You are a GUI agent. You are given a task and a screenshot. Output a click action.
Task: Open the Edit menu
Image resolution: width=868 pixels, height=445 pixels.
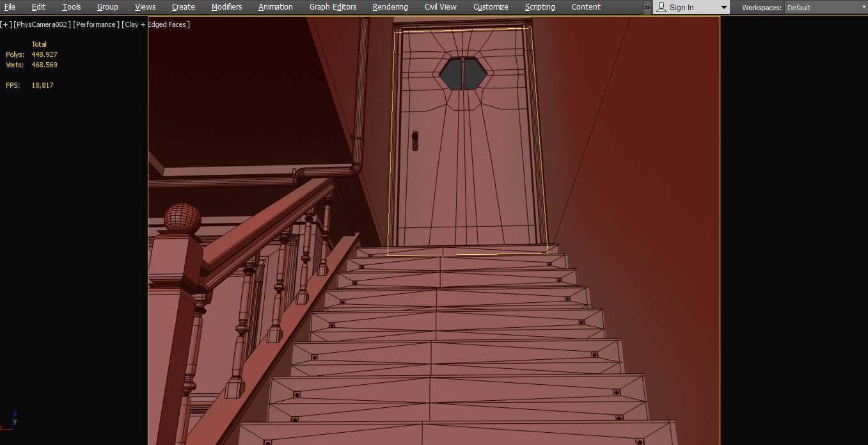[x=38, y=7]
